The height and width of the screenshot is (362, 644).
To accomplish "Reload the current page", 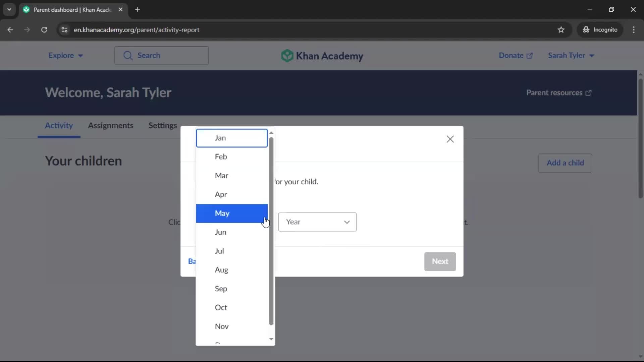I will coord(44,30).
